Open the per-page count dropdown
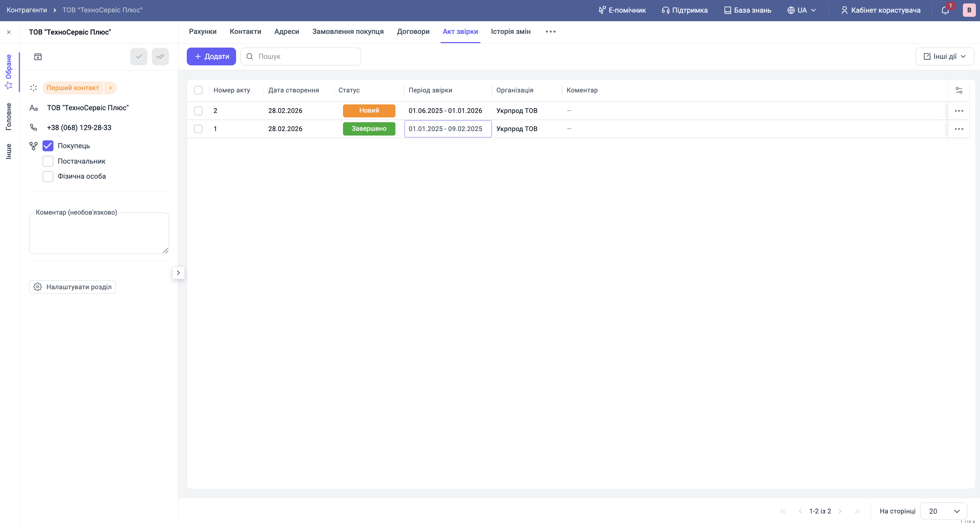This screenshot has height=523, width=980. pyautogui.click(x=943, y=511)
